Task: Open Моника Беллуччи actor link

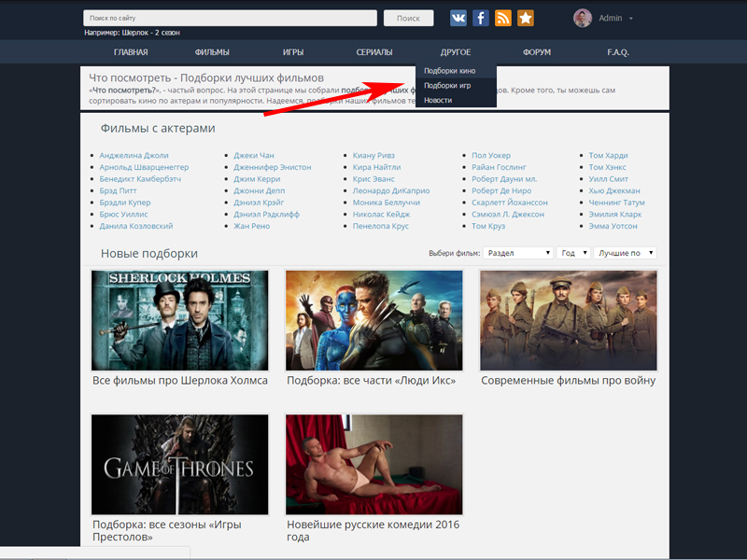Action: click(387, 203)
